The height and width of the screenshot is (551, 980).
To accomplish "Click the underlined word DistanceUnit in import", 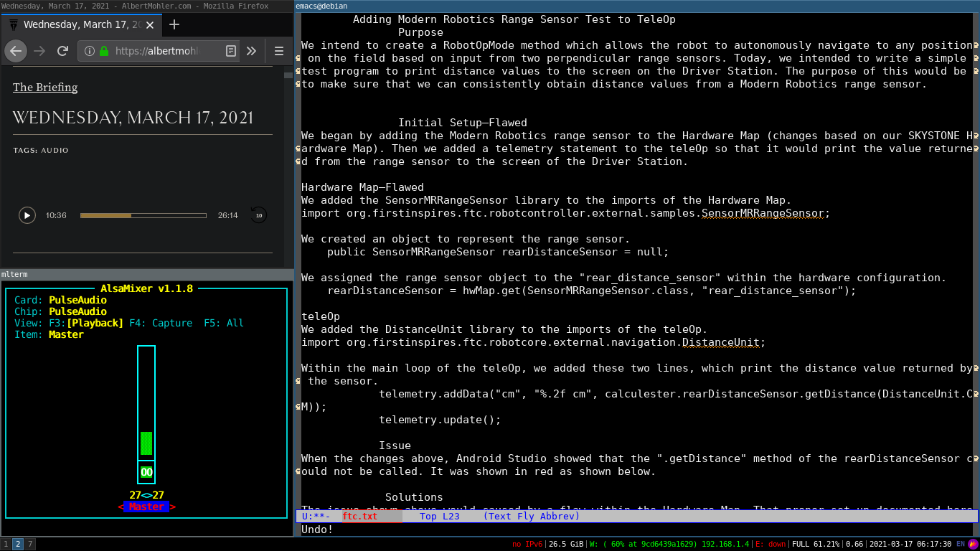I will (720, 342).
